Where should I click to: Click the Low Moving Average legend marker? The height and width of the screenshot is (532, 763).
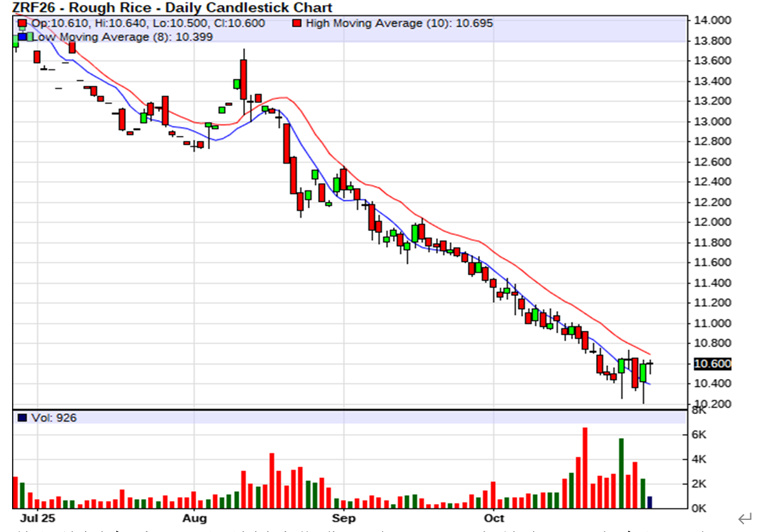coord(23,37)
